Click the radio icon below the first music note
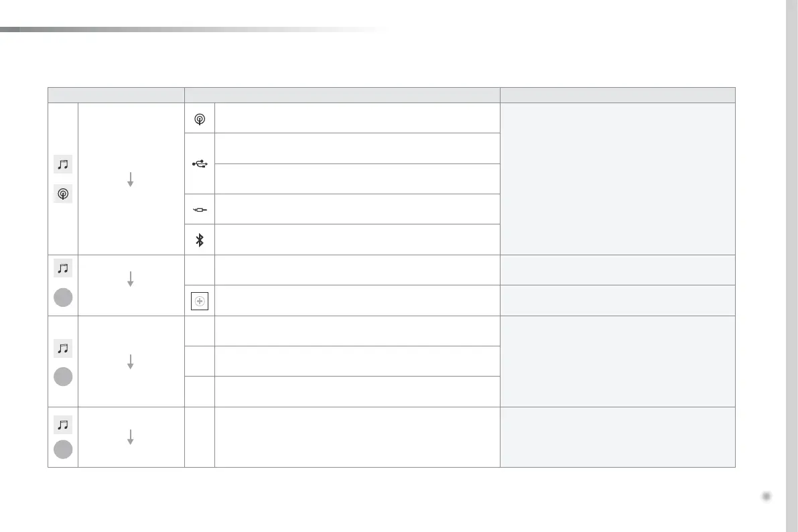 click(63, 194)
